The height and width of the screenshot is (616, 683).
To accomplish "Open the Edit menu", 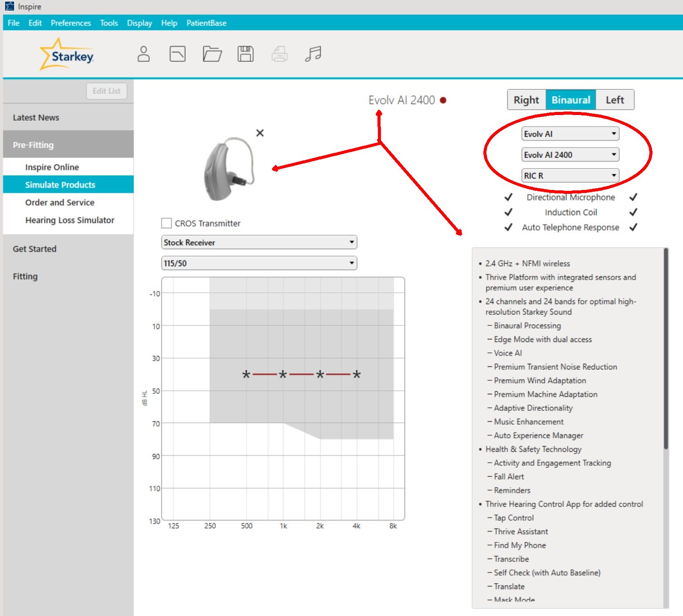I will (x=35, y=23).
